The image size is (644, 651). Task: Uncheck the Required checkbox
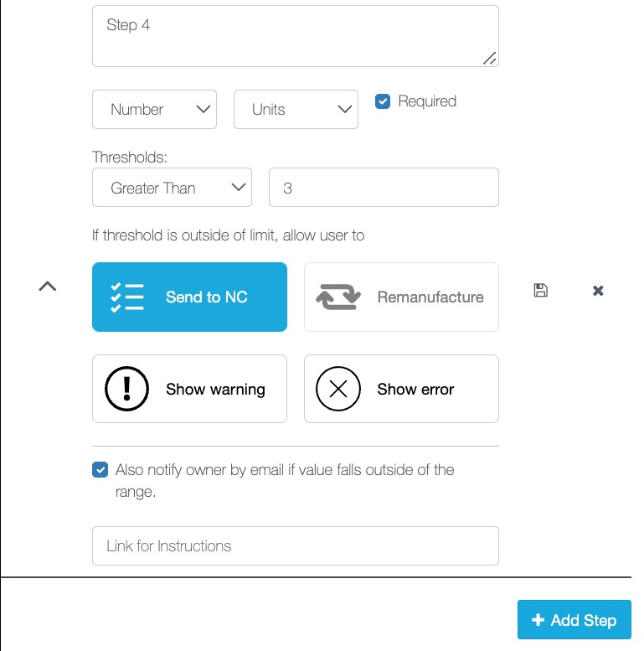click(383, 101)
